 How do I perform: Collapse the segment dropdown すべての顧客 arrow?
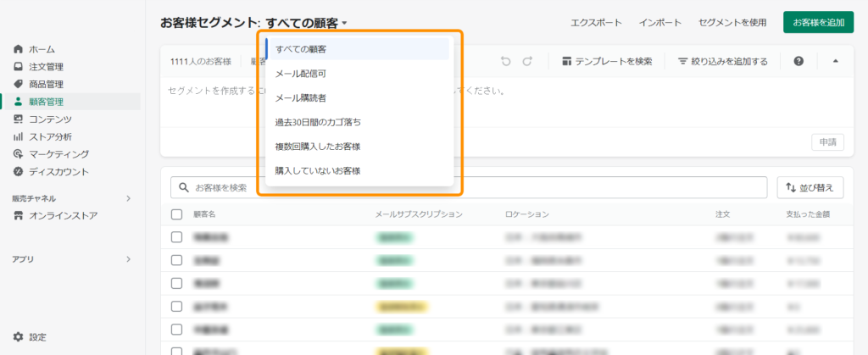pyautogui.click(x=347, y=24)
